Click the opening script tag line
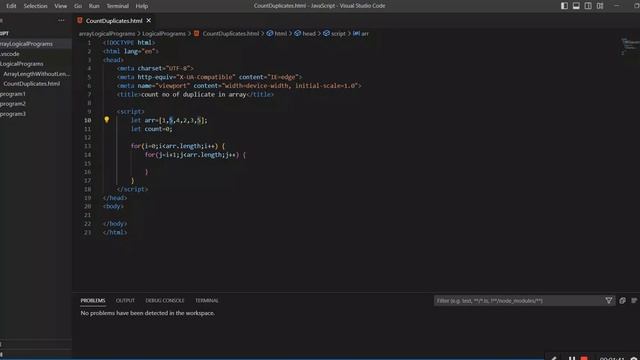Viewport: 640px width, 360px height. (x=131, y=111)
